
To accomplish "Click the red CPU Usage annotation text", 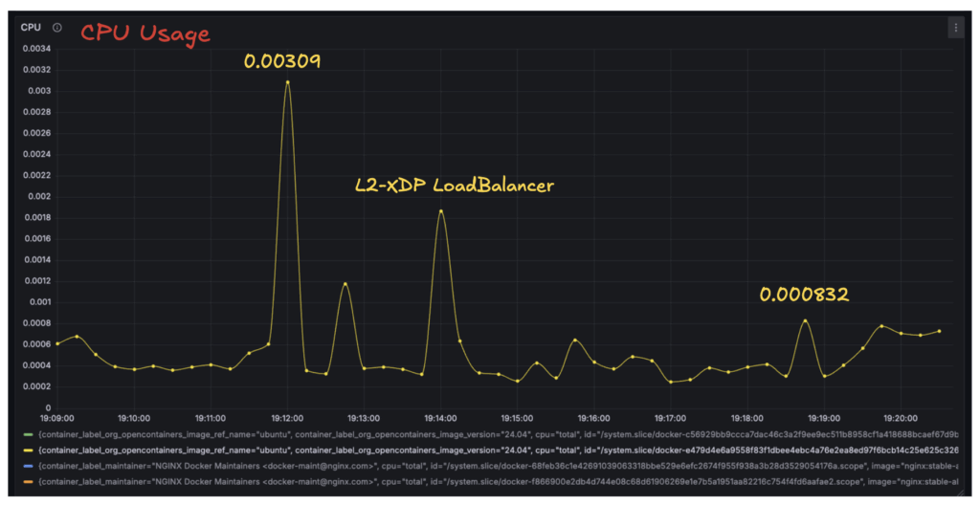I will point(145,34).
